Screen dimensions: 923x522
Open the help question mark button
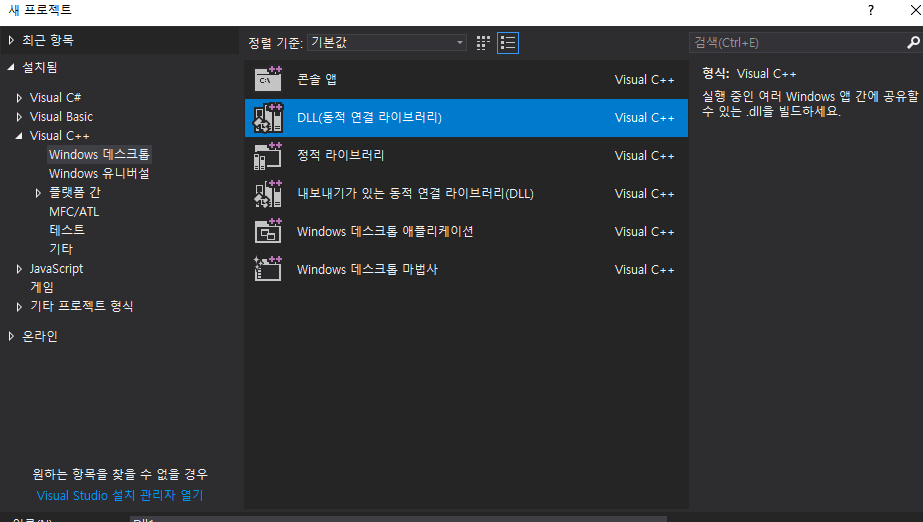(x=871, y=10)
